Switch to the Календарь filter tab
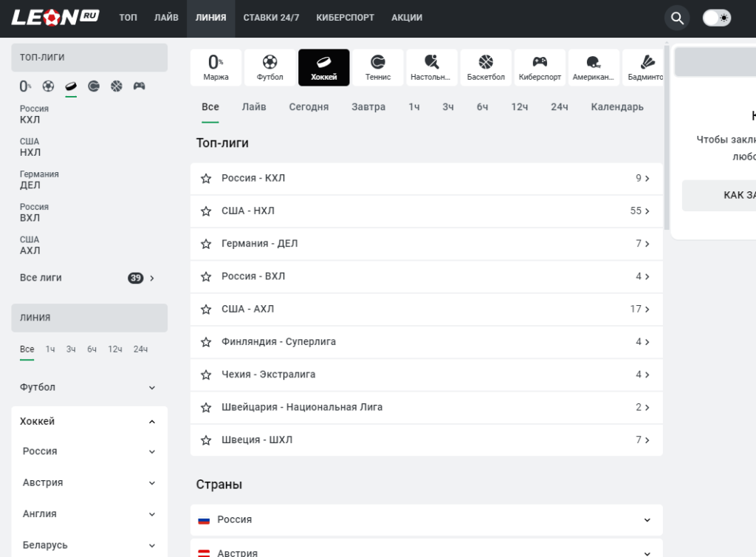The width and height of the screenshot is (756, 557). (617, 107)
